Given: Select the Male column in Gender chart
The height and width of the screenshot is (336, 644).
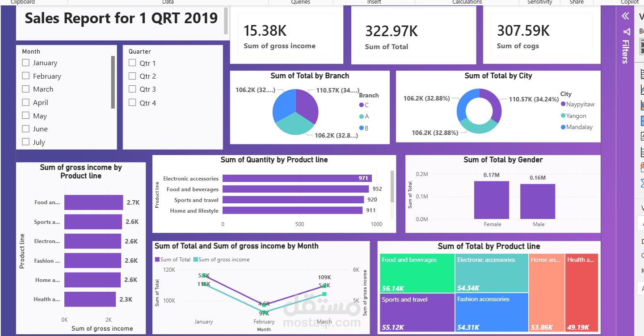Looking at the screenshot, I should [x=538, y=202].
